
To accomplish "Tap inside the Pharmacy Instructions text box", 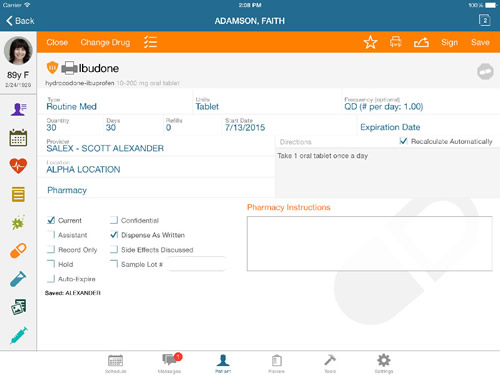I will [x=369, y=244].
